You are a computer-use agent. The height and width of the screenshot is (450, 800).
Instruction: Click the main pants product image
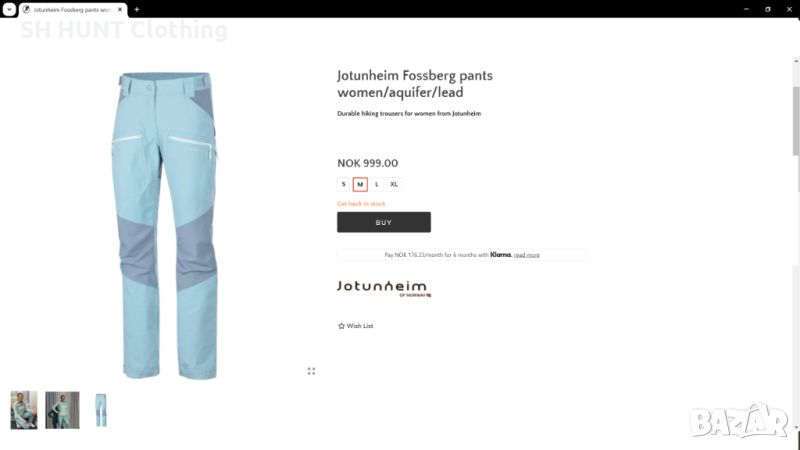click(x=165, y=225)
